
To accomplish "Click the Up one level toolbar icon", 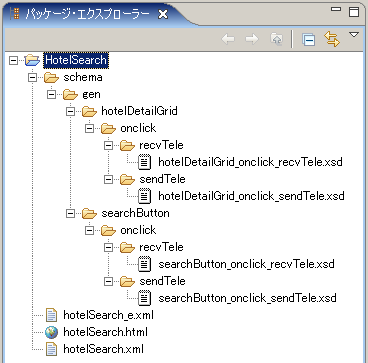I will [x=276, y=39].
